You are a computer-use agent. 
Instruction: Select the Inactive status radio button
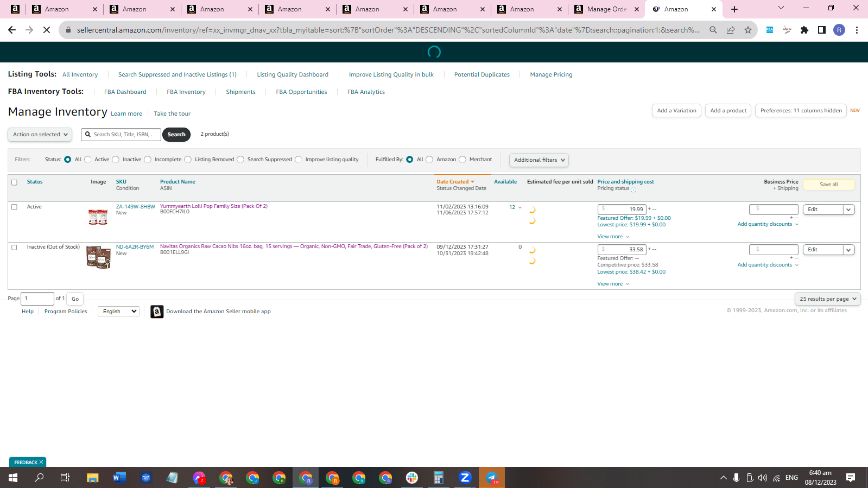pos(116,160)
